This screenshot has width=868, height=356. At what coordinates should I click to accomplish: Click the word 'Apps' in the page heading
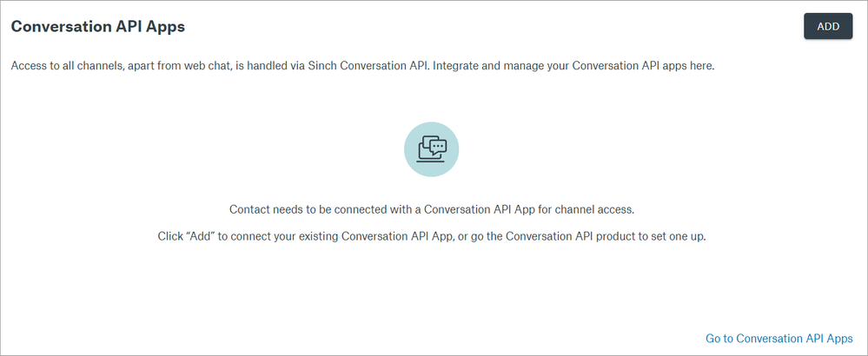167,26
